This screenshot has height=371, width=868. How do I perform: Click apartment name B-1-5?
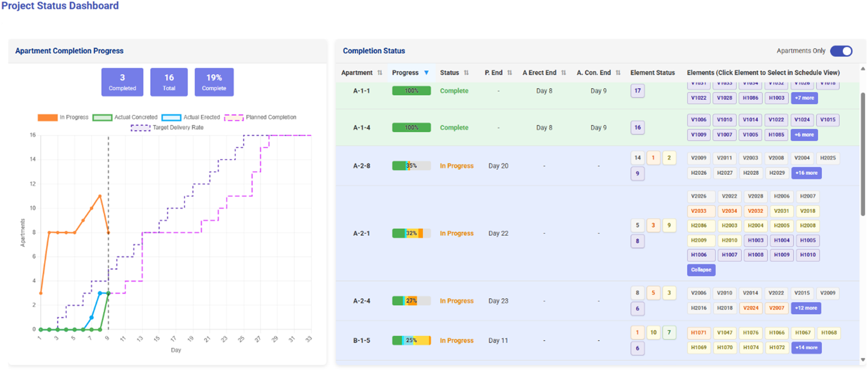[362, 340]
